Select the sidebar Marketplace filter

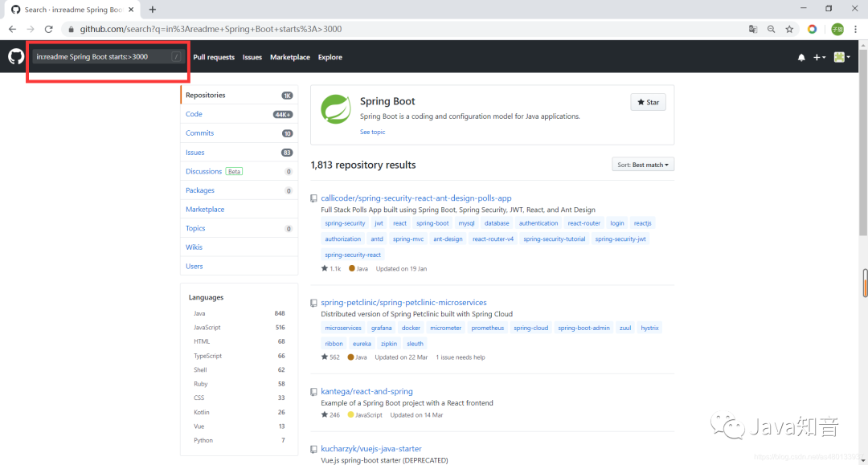click(x=240, y=210)
